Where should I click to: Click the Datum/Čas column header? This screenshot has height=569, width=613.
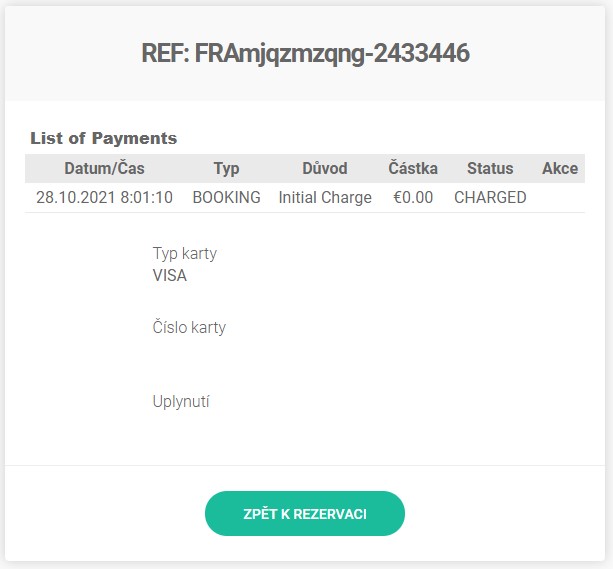tap(104, 168)
